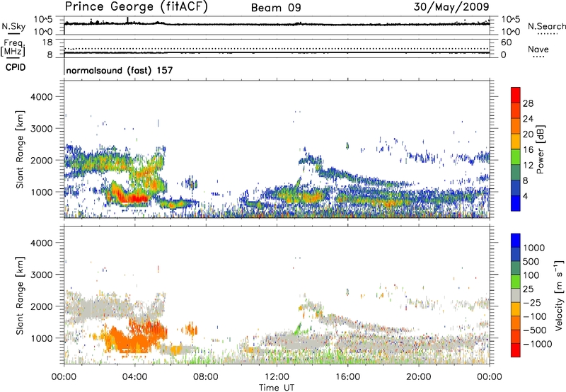The image size is (566, 392).
Task: Click the light green segment of the Power colorbar
Action: tap(516, 157)
